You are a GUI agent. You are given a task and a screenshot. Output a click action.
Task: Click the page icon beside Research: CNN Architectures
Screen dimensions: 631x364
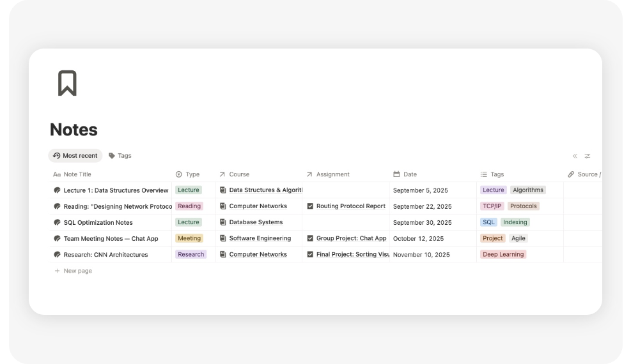point(57,254)
